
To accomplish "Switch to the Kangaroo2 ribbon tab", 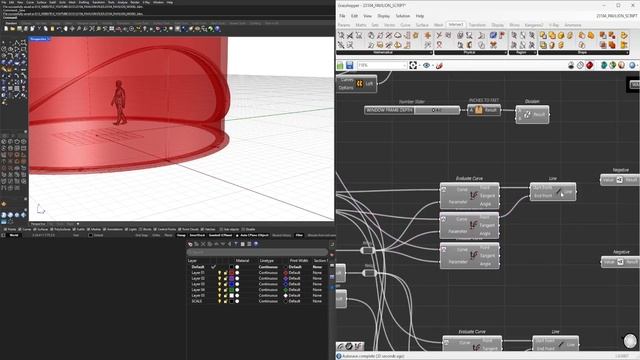I will click(x=534, y=25).
